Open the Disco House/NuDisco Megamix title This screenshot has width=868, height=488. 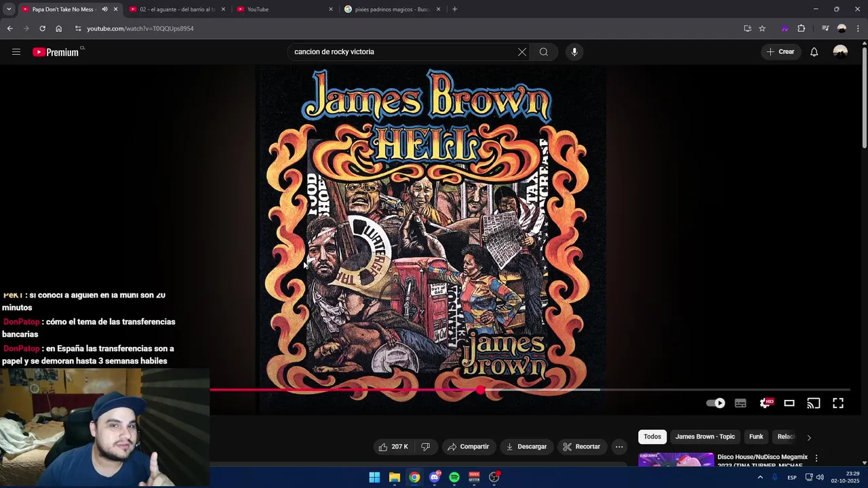click(763, 461)
